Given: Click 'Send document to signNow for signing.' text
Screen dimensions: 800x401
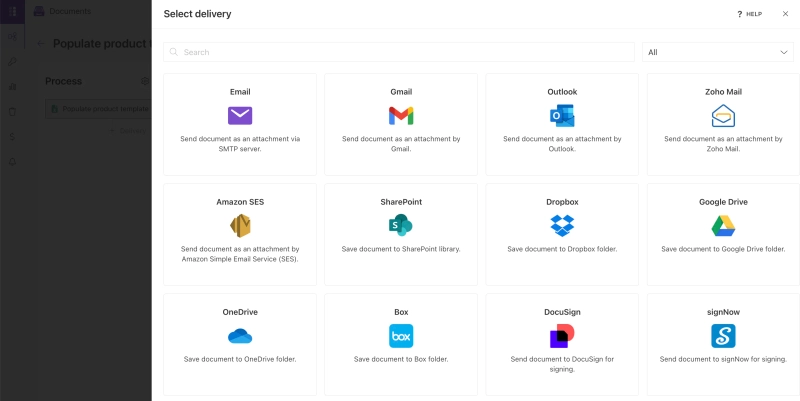Looking at the screenshot, I should coord(723,359).
